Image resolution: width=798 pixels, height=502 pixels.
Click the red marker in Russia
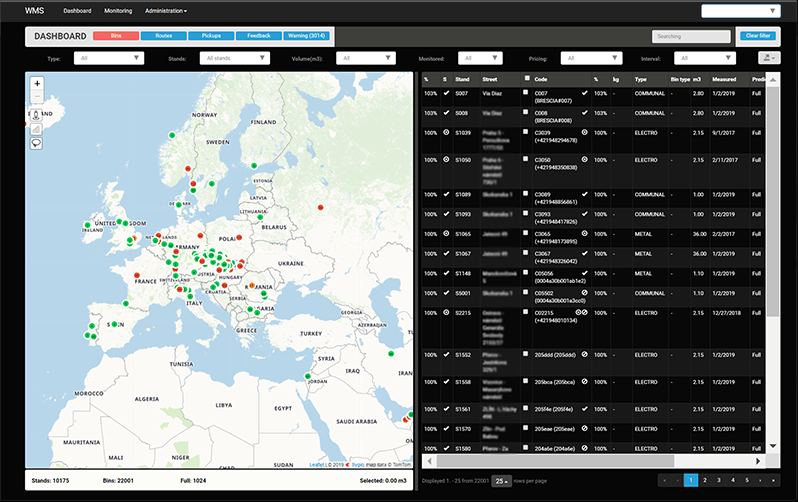(x=320, y=207)
